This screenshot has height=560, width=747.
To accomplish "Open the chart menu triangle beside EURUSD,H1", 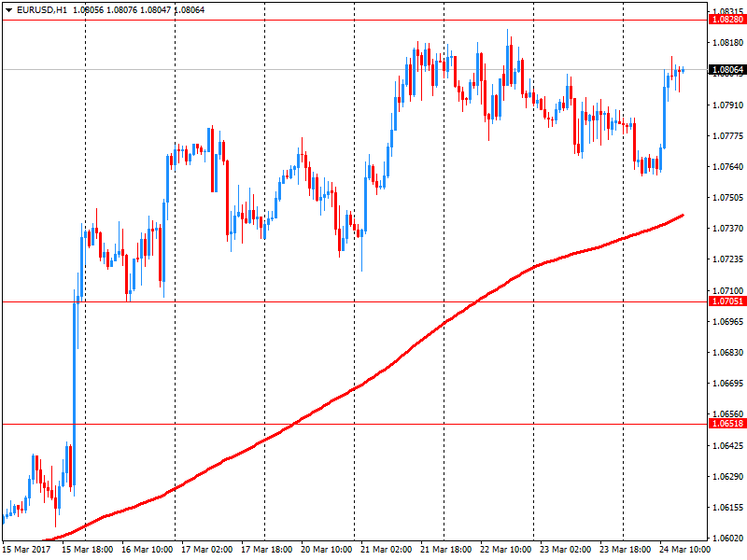I will (8, 10).
